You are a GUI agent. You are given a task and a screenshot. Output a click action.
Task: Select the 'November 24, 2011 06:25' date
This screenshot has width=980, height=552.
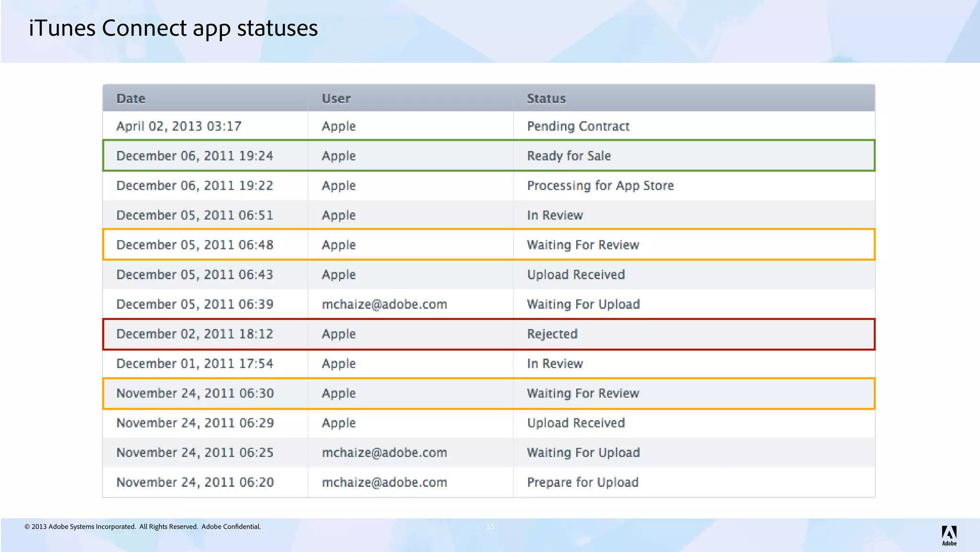tap(195, 453)
